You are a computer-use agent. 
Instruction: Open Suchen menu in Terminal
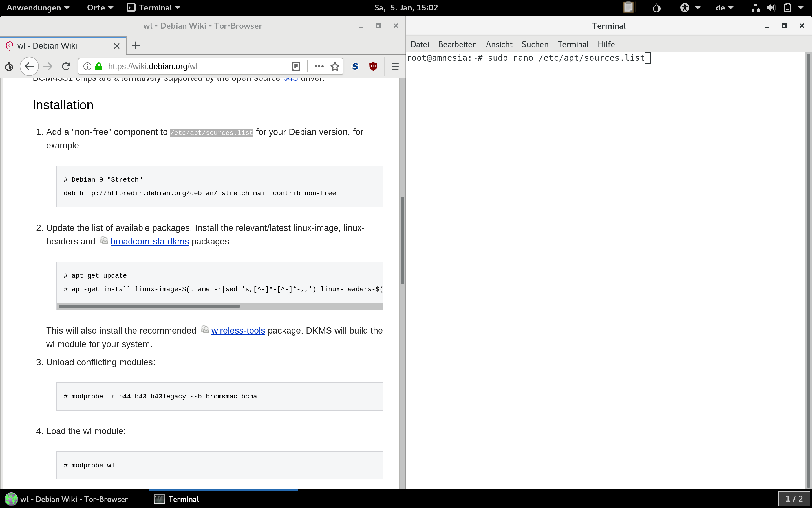(x=535, y=44)
